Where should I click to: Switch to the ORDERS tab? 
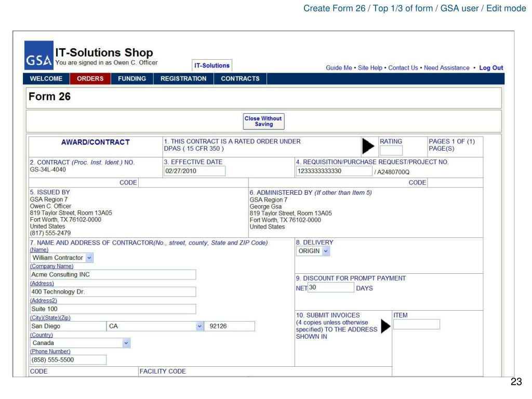[x=90, y=79]
